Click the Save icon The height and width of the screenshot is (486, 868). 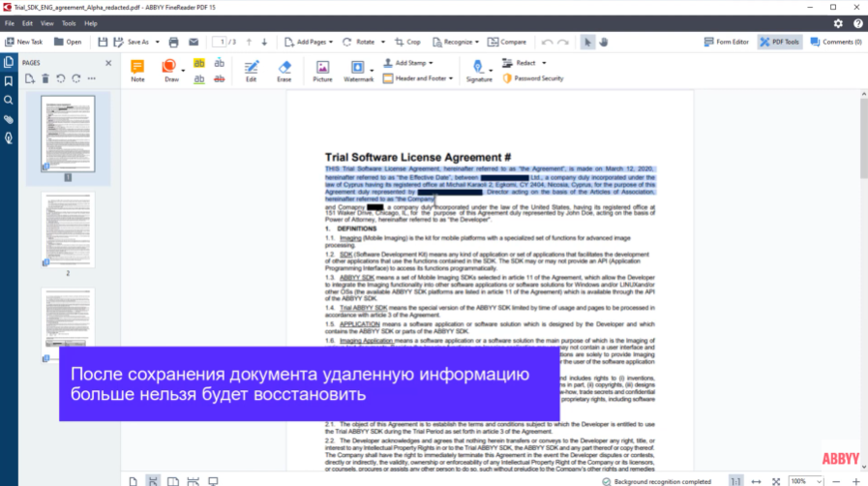pyautogui.click(x=103, y=42)
